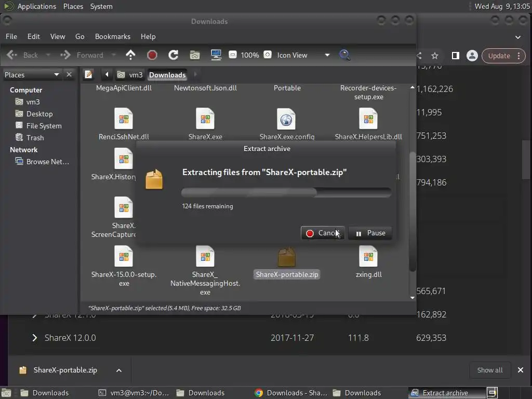Toggle text-based location entry icon

[88, 74]
